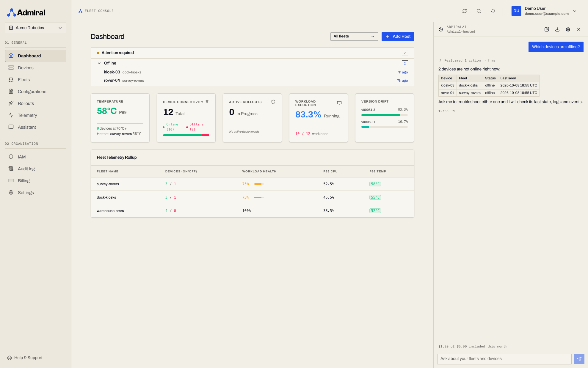Click the refresh icon in the top bar
The width and height of the screenshot is (588, 368).
coord(465,11)
